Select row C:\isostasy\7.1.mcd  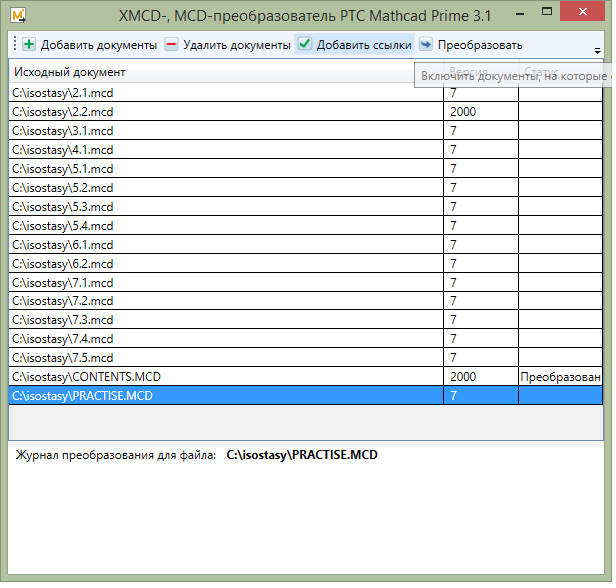[x=305, y=282]
